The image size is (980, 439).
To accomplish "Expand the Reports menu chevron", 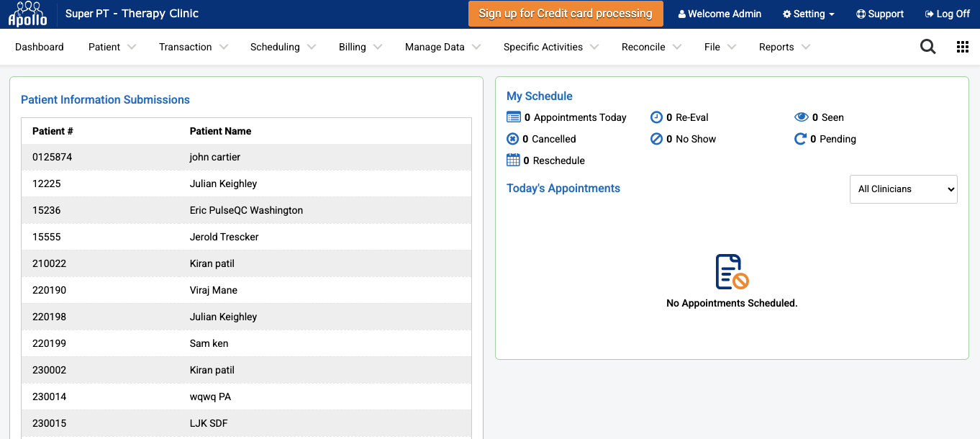I will click(806, 47).
